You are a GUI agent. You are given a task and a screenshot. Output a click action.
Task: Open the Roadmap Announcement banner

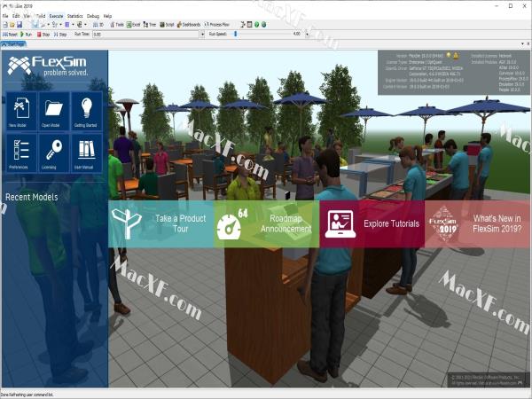click(x=266, y=224)
